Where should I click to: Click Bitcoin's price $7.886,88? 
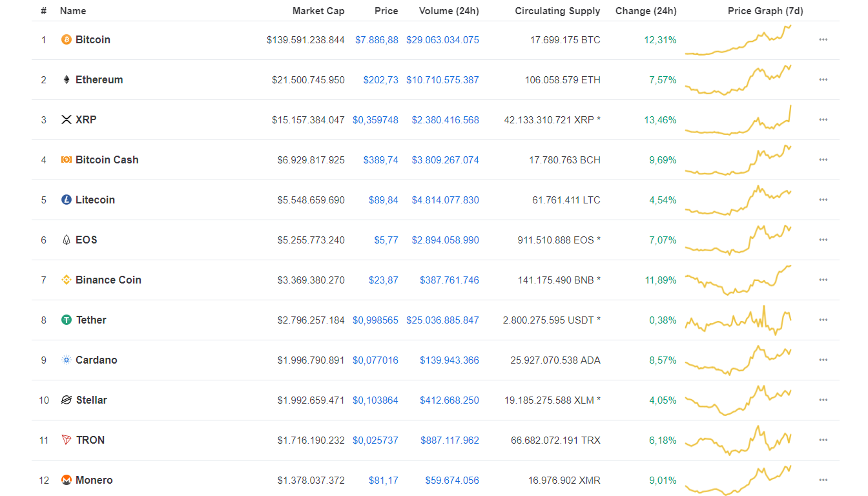pos(377,40)
